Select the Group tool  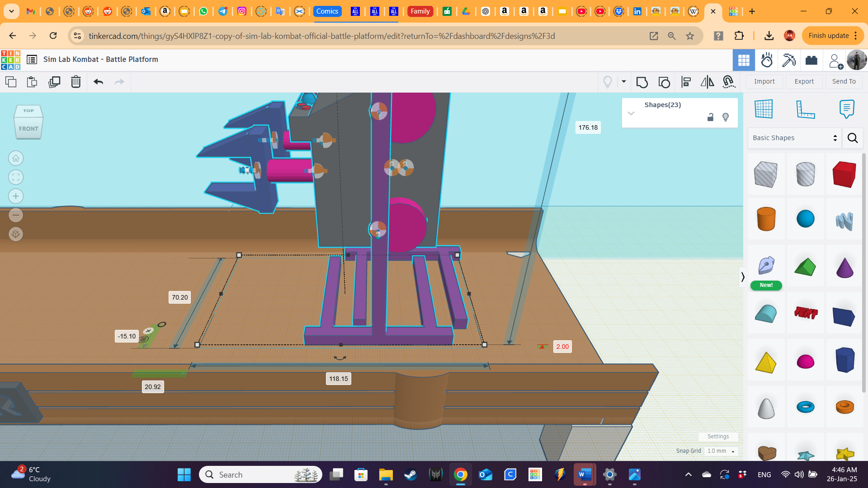(642, 82)
